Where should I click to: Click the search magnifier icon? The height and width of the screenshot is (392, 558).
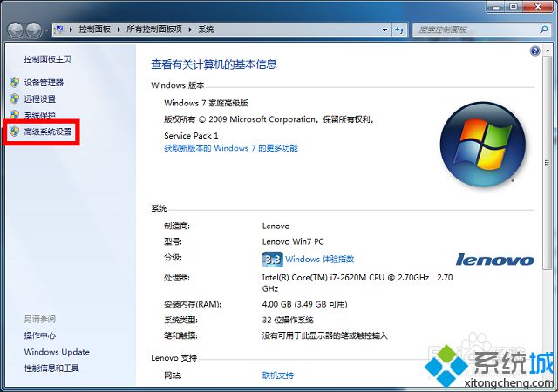(x=543, y=30)
